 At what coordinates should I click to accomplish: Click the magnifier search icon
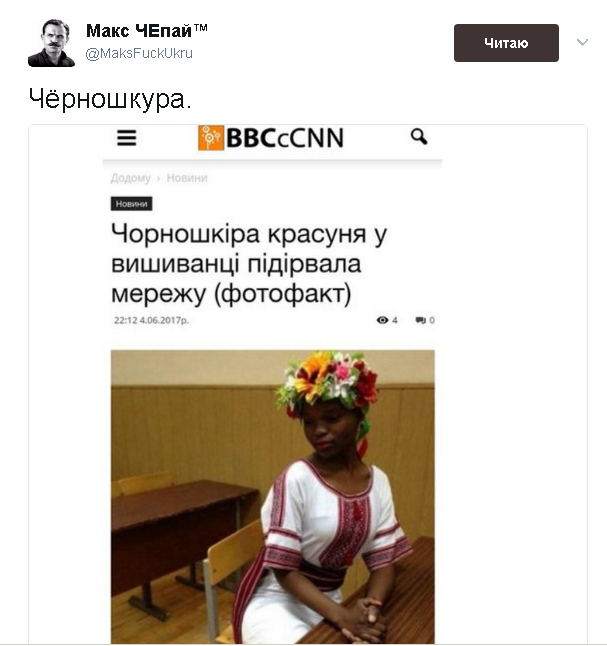419,137
